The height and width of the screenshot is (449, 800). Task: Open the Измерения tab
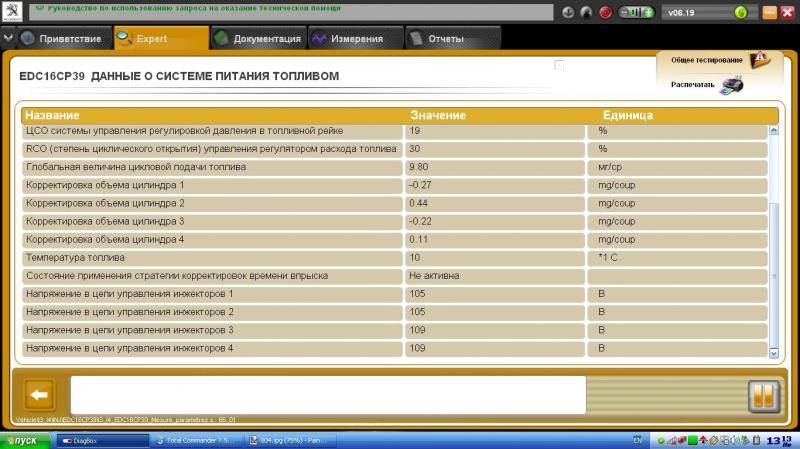pyautogui.click(x=346, y=39)
